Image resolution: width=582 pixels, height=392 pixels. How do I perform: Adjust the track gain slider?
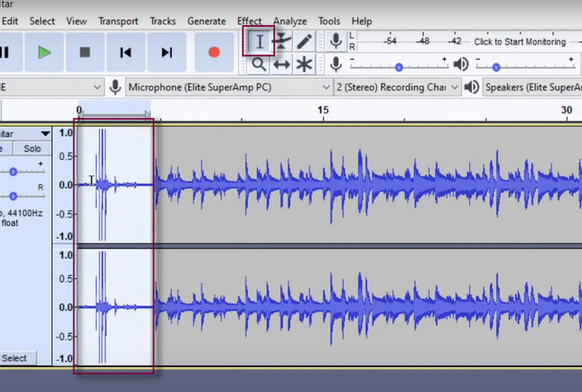(x=13, y=172)
